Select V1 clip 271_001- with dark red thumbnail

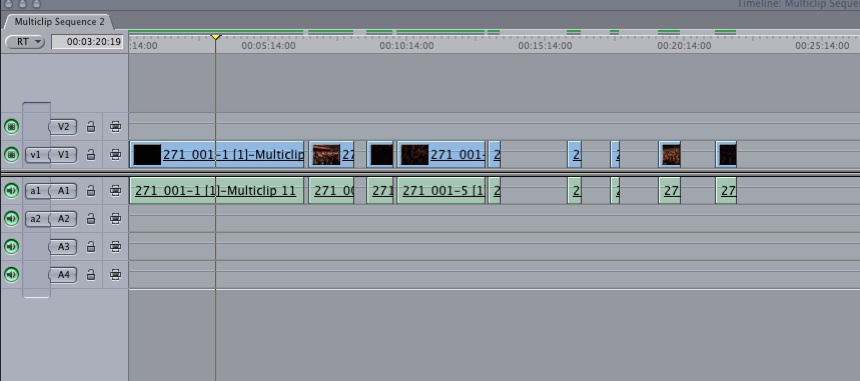click(441, 155)
